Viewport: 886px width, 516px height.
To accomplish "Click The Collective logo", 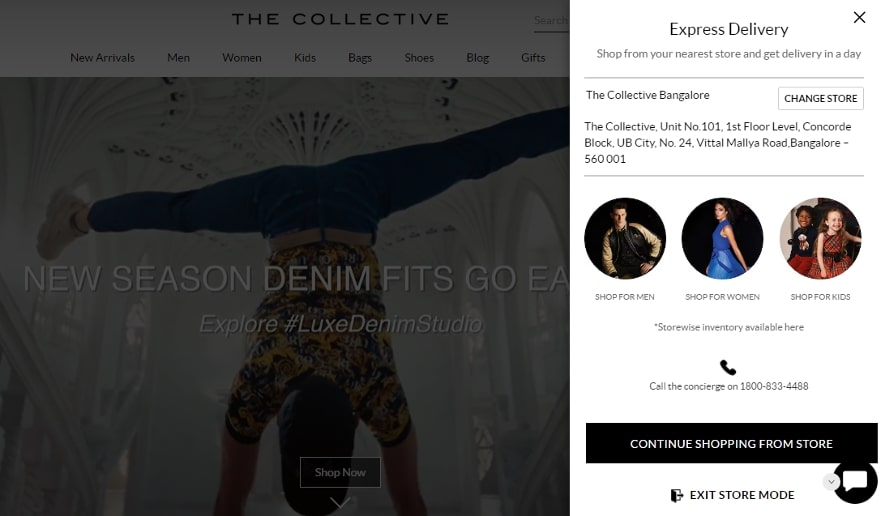I will coord(340,19).
